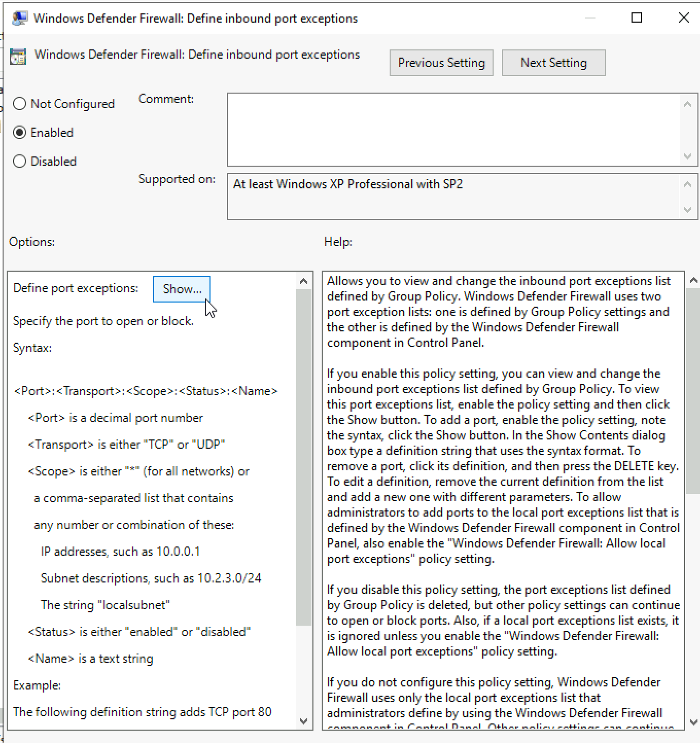This screenshot has height=743, width=700.
Task: Open the Show... port exceptions list
Action: 182,289
